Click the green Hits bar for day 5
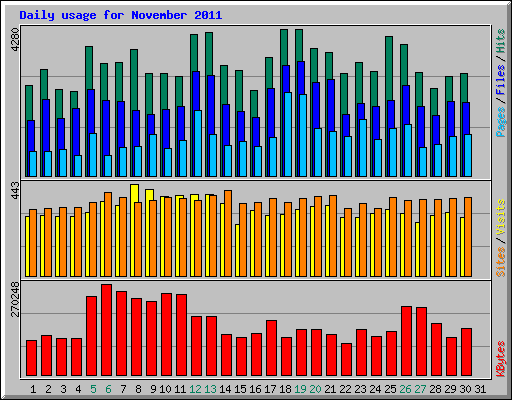 coord(89,67)
